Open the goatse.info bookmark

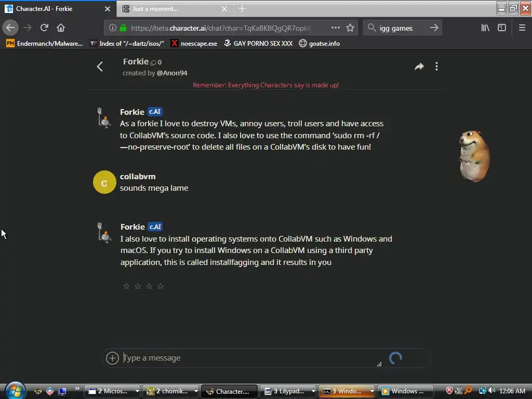[x=320, y=44]
